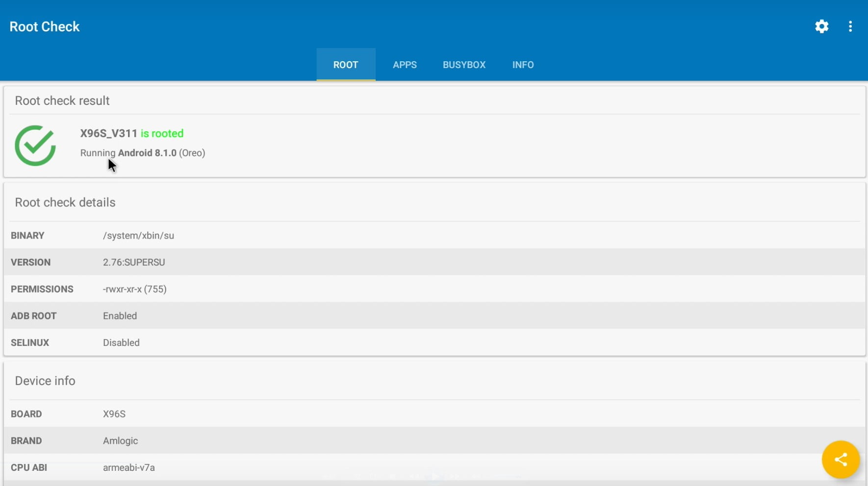This screenshot has width=868, height=486.
Task: Select the PERMISSIONS row label
Action: click(42, 289)
